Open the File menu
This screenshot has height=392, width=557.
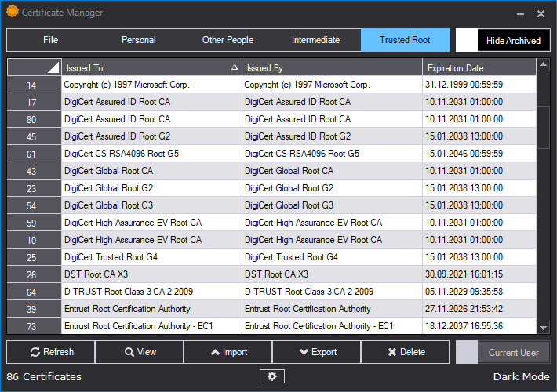coord(51,40)
